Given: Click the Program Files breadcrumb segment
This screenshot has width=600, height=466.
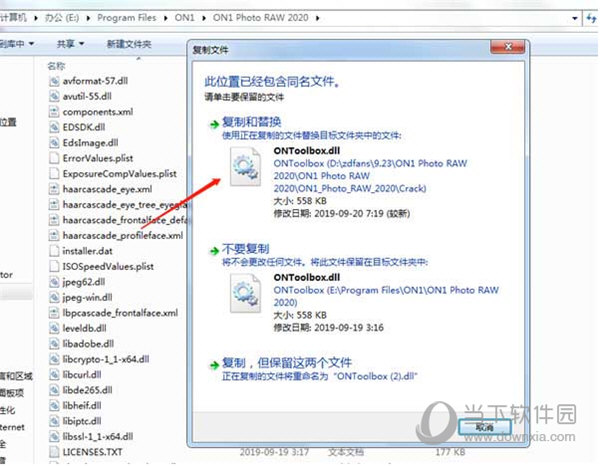Looking at the screenshot, I should 127,18.
